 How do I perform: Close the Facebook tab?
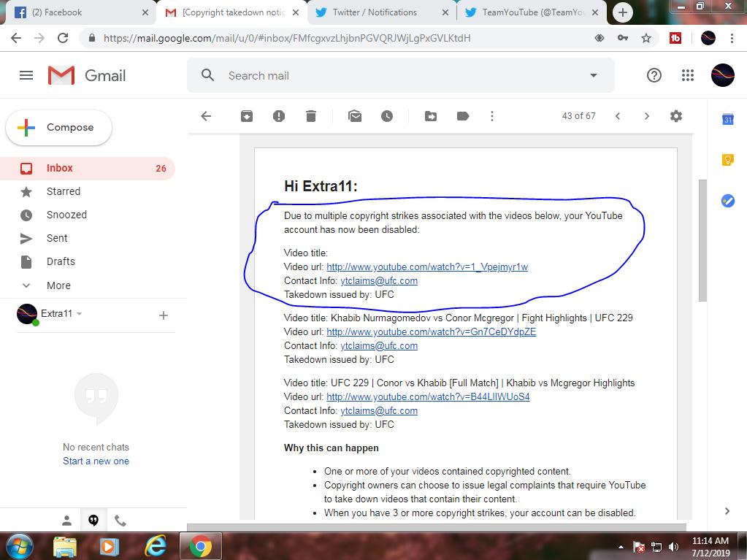click(x=146, y=12)
